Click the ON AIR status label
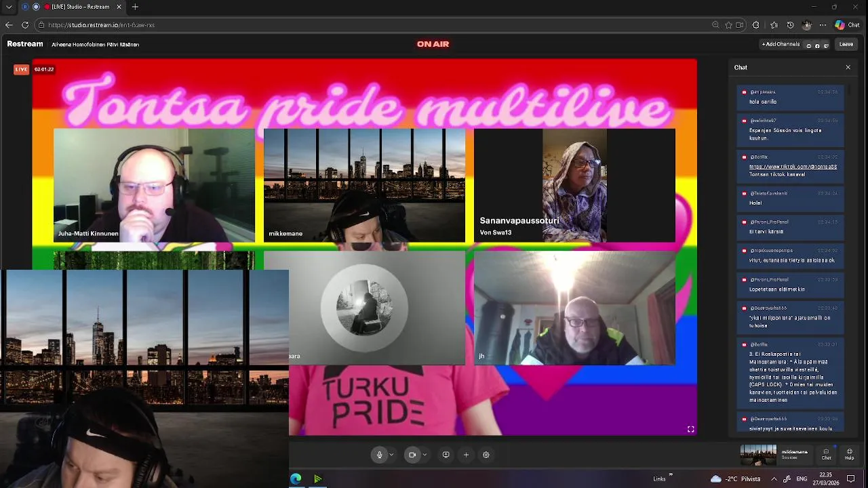Image resolution: width=868 pixels, height=488 pixels. pos(433,44)
